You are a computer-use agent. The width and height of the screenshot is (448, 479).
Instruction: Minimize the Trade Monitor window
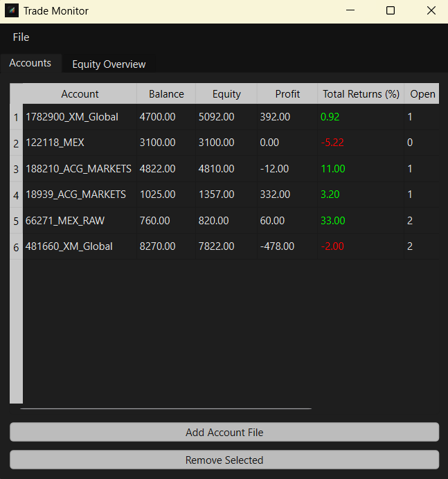coord(350,10)
